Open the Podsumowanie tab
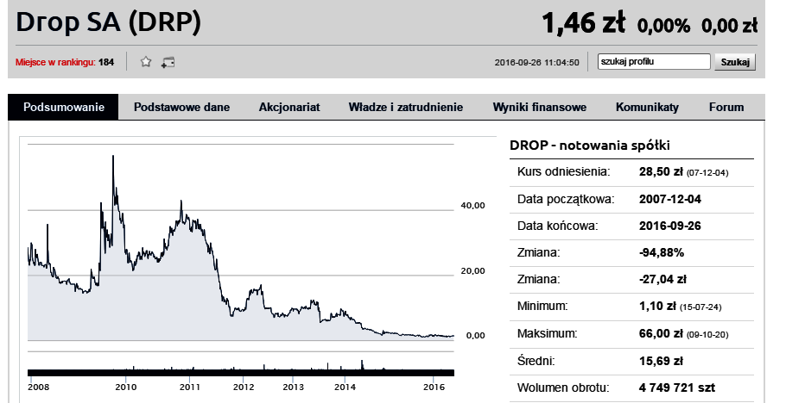786x403 pixels. click(x=64, y=107)
